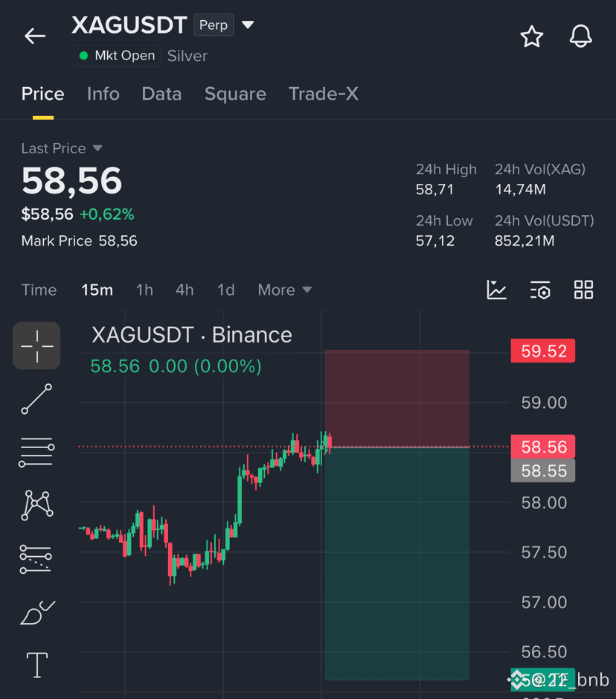Tap the Perp contract badge
The height and width of the screenshot is (699, 616).
point(214,25)
